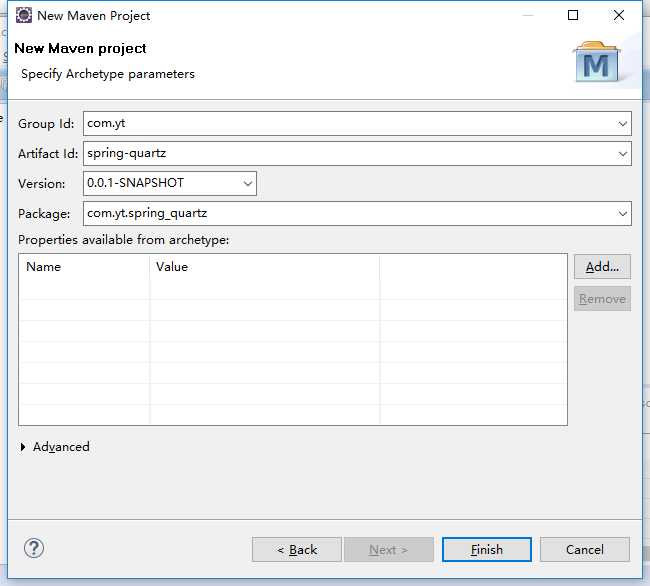Click the help question mark icon

click(34, 548)
